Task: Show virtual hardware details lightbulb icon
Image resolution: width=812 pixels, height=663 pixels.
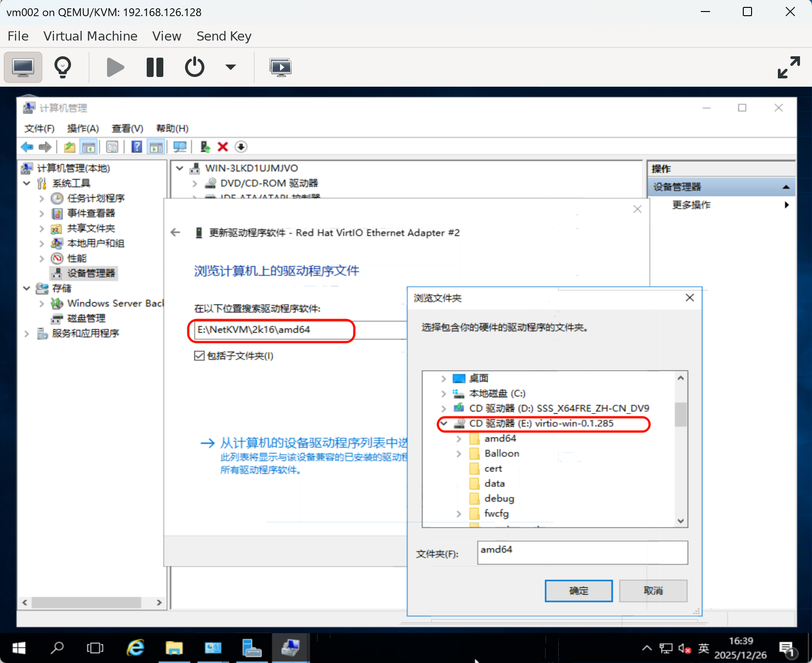Action: click(x=63, y=67)
